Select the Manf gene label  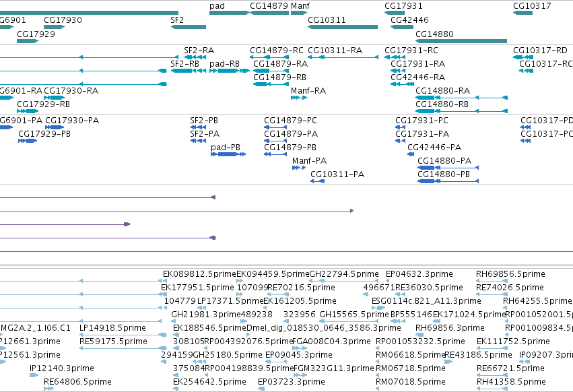[300, 6]
